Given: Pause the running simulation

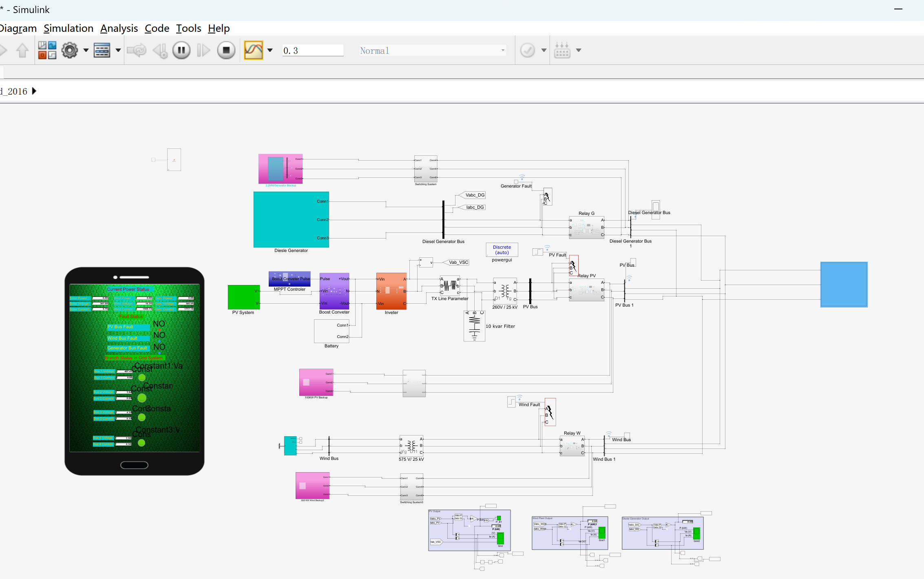Looking at the screenshot, I should (181, 50).
